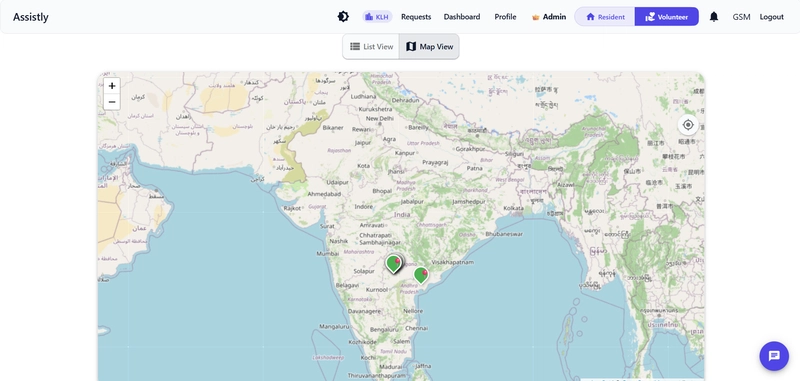
Task: Click the Nellore label on map
Action: pyautogui.click(x=413, y=311)
